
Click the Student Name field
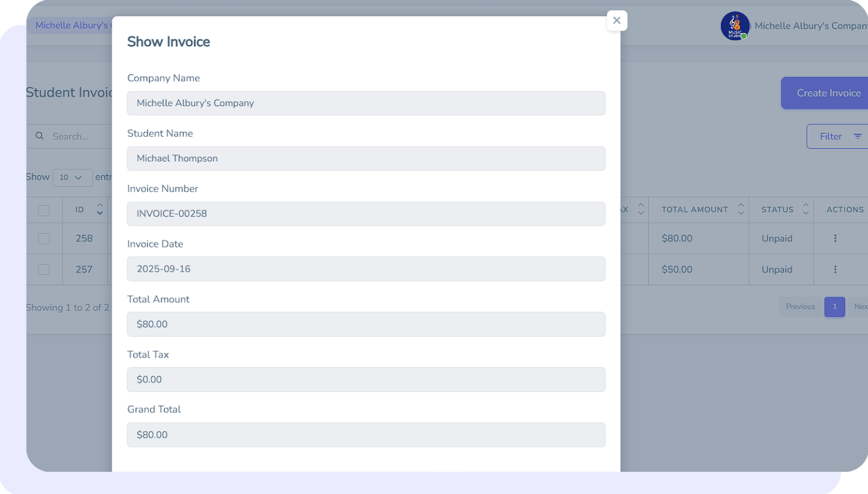coord(366,158)
